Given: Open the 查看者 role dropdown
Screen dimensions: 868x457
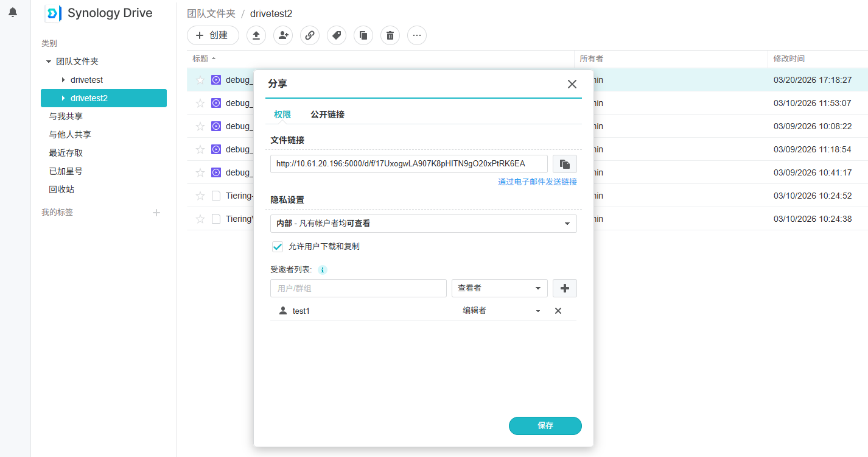Looking at the screenshot, I should click(x=499, y=288).
